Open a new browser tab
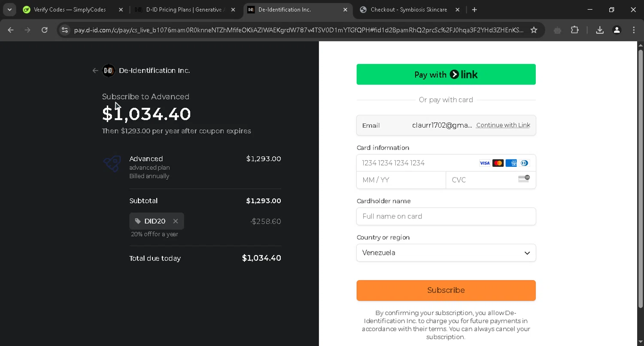The image size is (644, 346). pyautogui.click(x=474, y=9)
